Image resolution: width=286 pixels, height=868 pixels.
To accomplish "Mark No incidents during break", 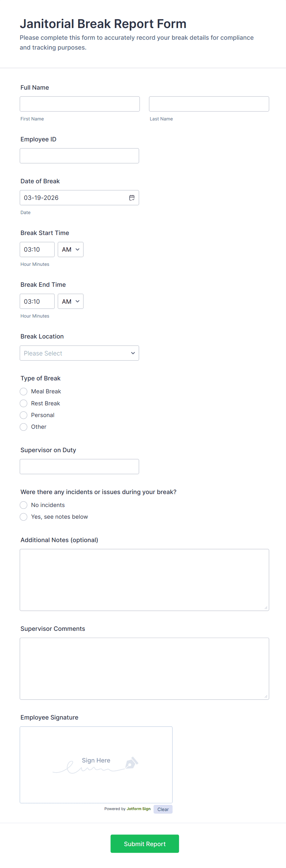I will pyautogui.click(x=23, y=505).
